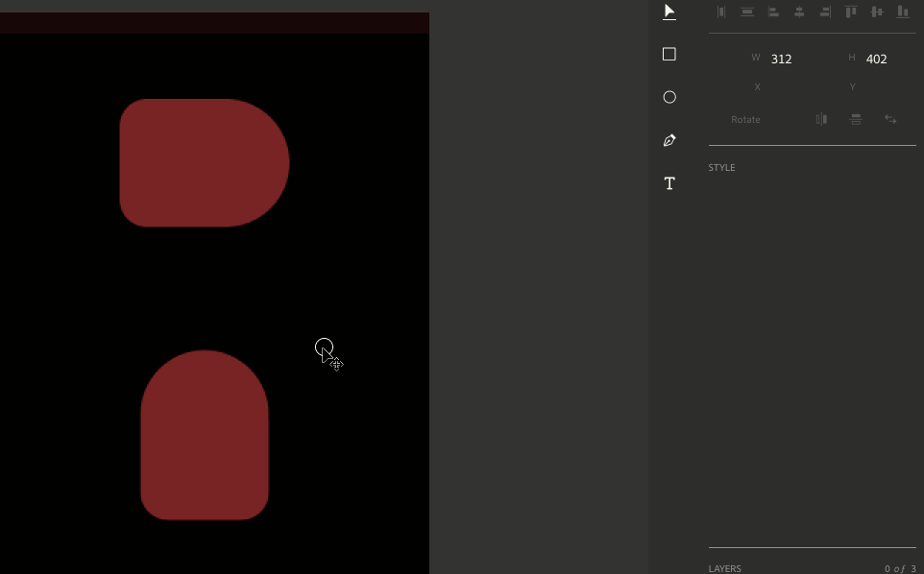This screenshot has width=924, height=574.
Task: Align selection to top edges
Action: (x=851, y=12)
